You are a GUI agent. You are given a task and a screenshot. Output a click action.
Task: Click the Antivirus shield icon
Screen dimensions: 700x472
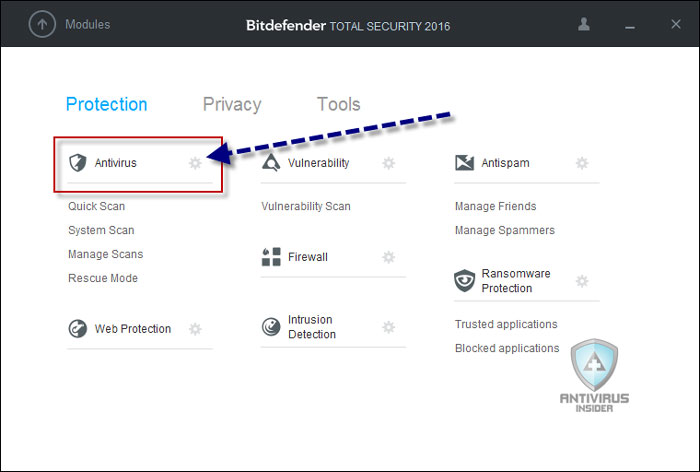pyautogui.click(x=77, y=163)
